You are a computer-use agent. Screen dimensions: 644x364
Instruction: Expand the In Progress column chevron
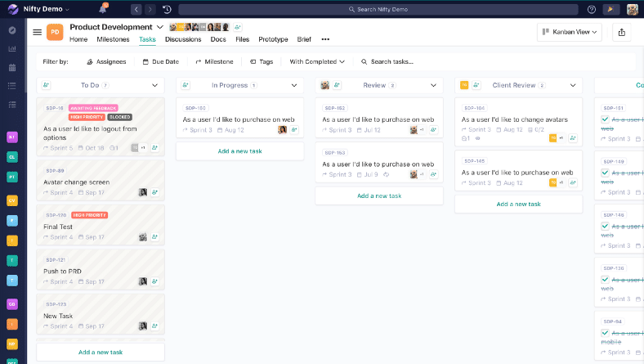(x=294, y=85)
